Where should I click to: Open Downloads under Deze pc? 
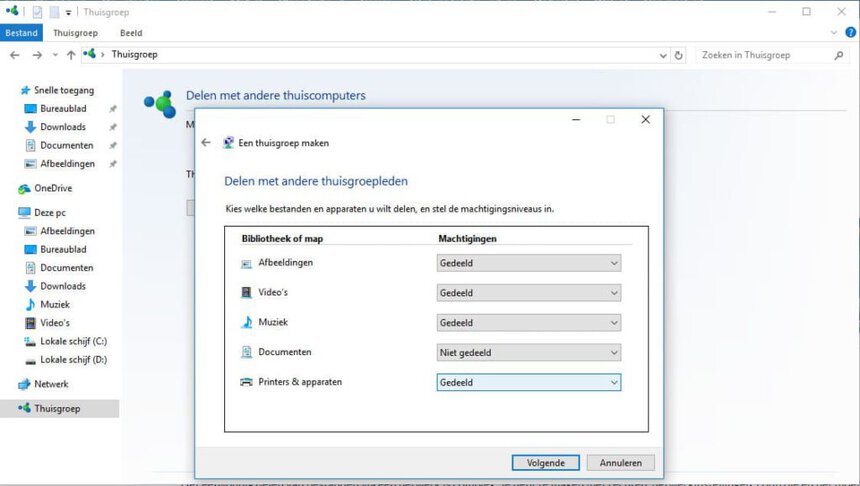click(x=63, y=286)
